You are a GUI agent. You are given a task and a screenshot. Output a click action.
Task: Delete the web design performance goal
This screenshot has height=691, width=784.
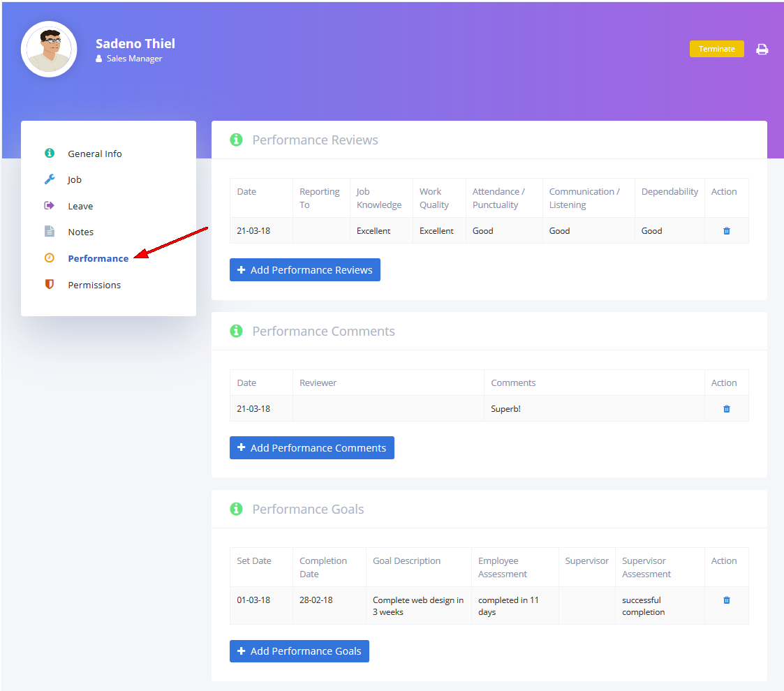coord(726,600)
